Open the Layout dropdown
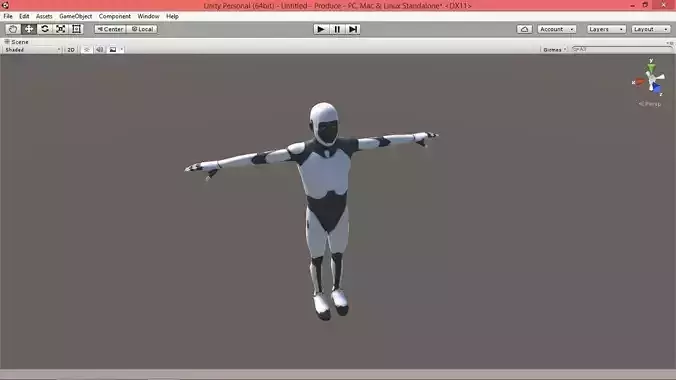Image resolution: width=676 pixels, height=380 pixels. coord(651,29)
